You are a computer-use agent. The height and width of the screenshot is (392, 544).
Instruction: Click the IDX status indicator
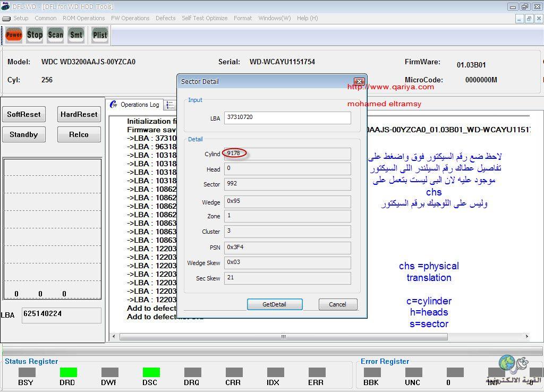(276, 372)
